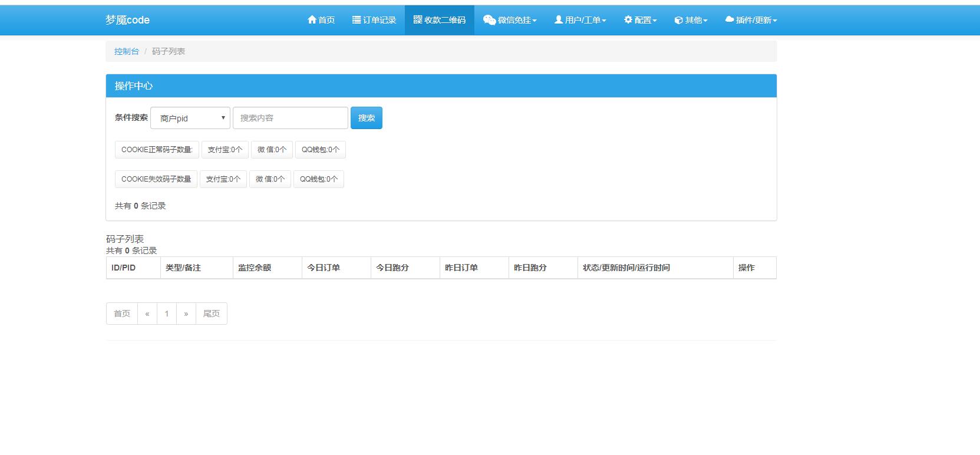980x455 pixels.
Task: Click the QR code icon for 收款二维码
Action: tap(418, 20)
